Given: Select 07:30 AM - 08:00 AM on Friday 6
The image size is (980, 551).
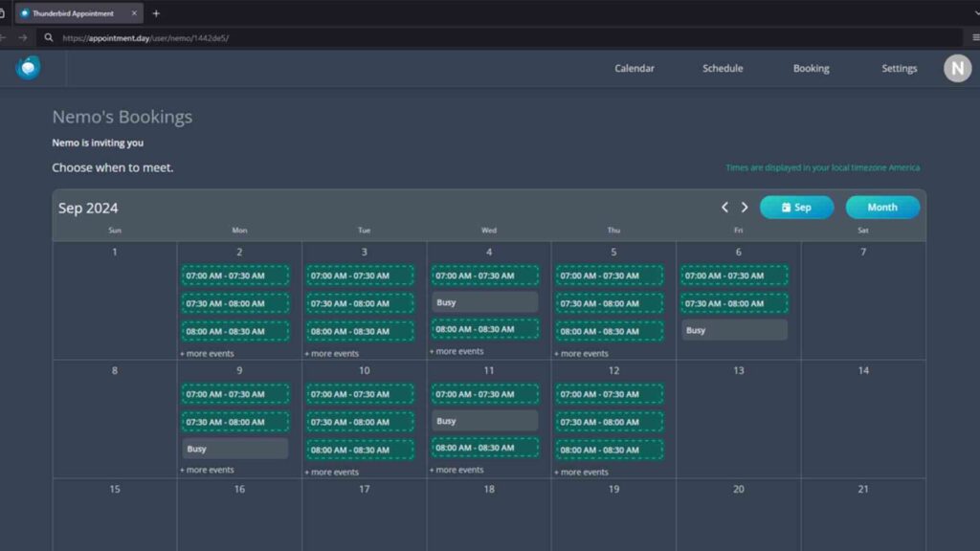Looking at the screenshot, I should (734, 303).
